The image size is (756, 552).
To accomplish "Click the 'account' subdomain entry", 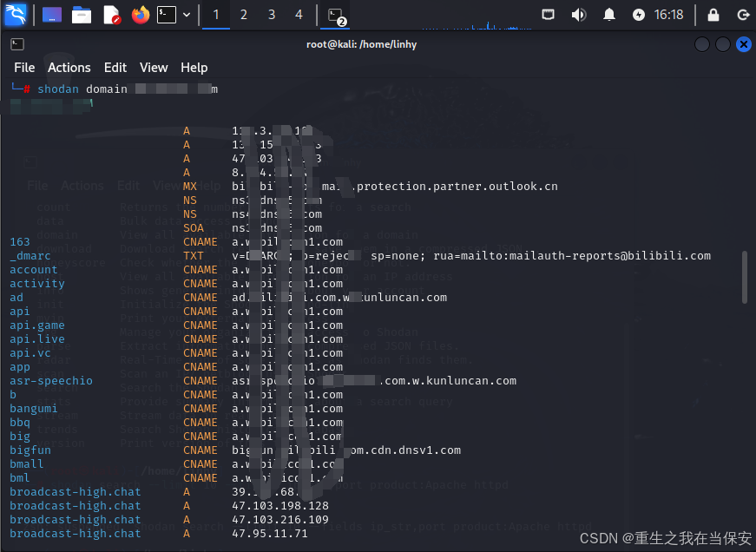I will [33, 270].
